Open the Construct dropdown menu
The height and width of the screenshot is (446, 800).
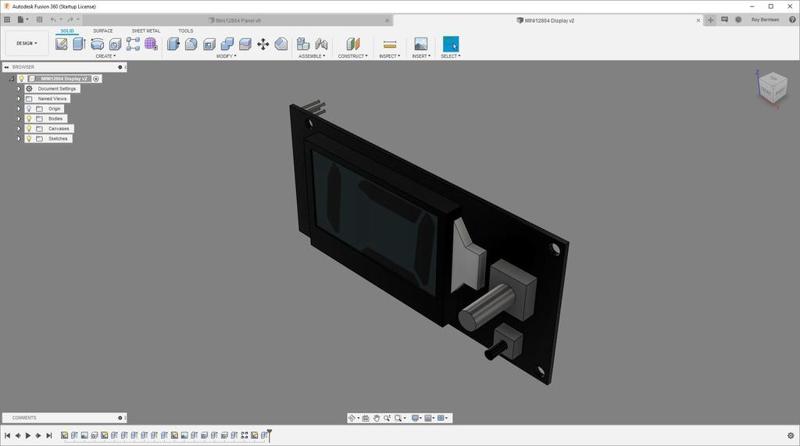pos(353,56)
